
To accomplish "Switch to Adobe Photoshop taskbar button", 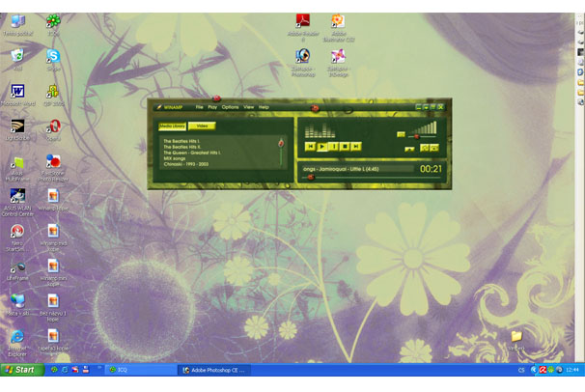I will point(214,370).
